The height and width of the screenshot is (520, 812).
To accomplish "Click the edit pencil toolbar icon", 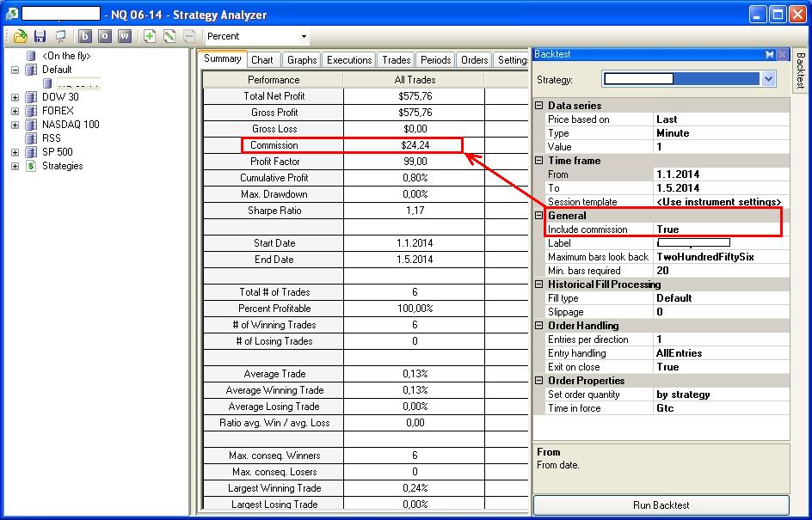I will point(169,36).
